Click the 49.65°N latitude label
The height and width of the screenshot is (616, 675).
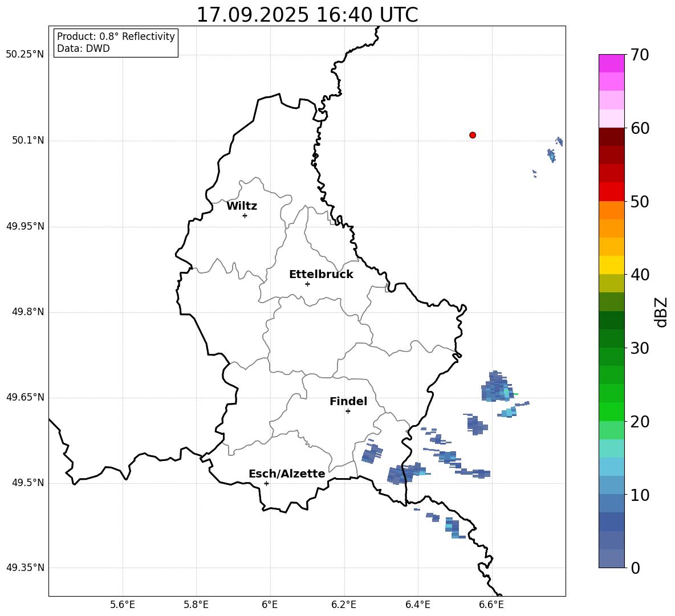pos(25,397)
